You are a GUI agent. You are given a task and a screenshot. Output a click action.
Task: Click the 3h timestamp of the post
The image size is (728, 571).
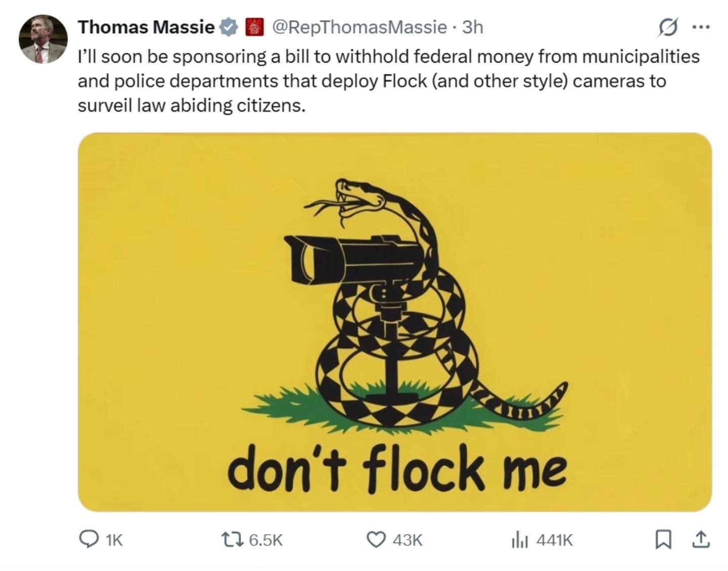[473, 27]
